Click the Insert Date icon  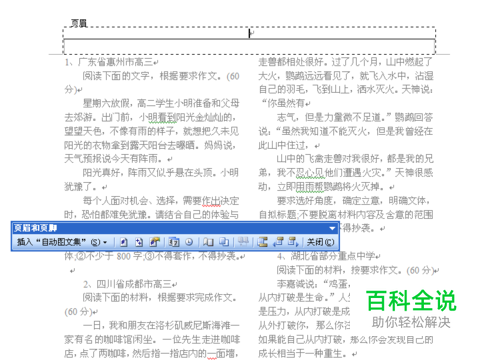tap(173, 242)
